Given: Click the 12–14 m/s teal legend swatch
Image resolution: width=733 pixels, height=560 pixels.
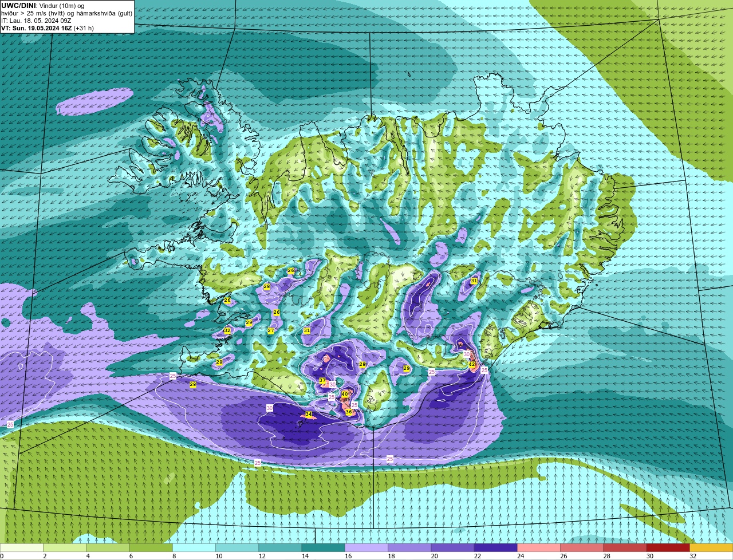Looking at the screenshot, I should click(x=280, y=548).
